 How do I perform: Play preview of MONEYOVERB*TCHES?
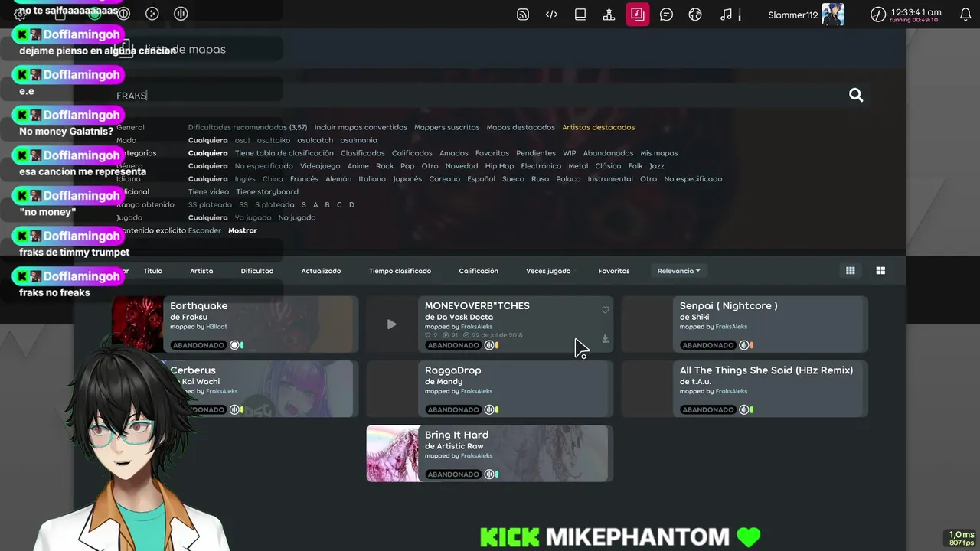[391, 324]
